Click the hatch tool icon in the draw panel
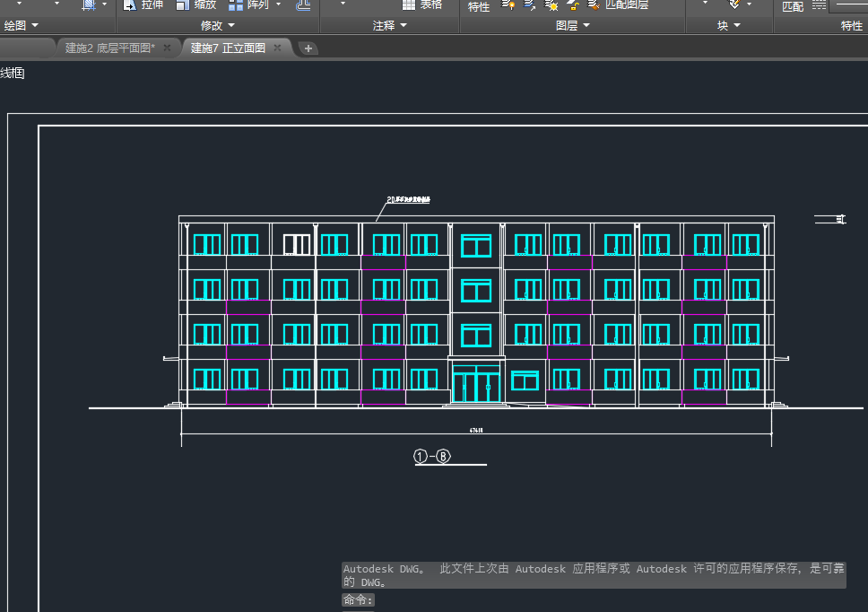Viewport: 868px width, 612px height. pyautogui.click(x=89, y=4)
